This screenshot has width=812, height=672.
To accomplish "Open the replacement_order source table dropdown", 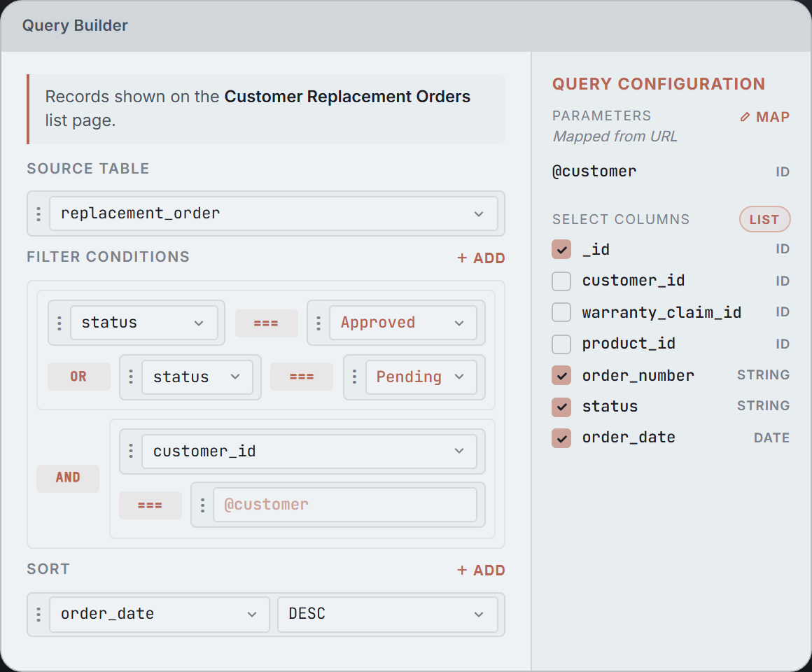I will [x=274, y=213].
